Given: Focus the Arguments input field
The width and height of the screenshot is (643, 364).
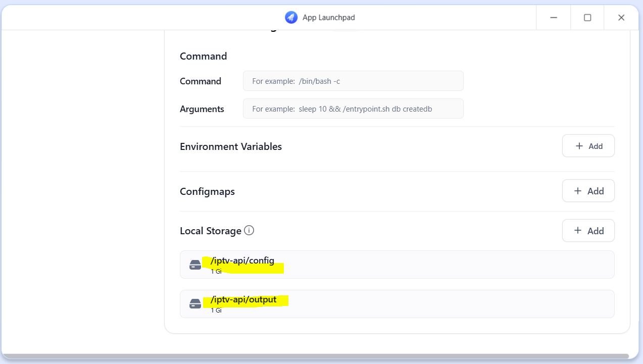Looking at the screenshot, I should pyautogui.click(x=353, y=109).
